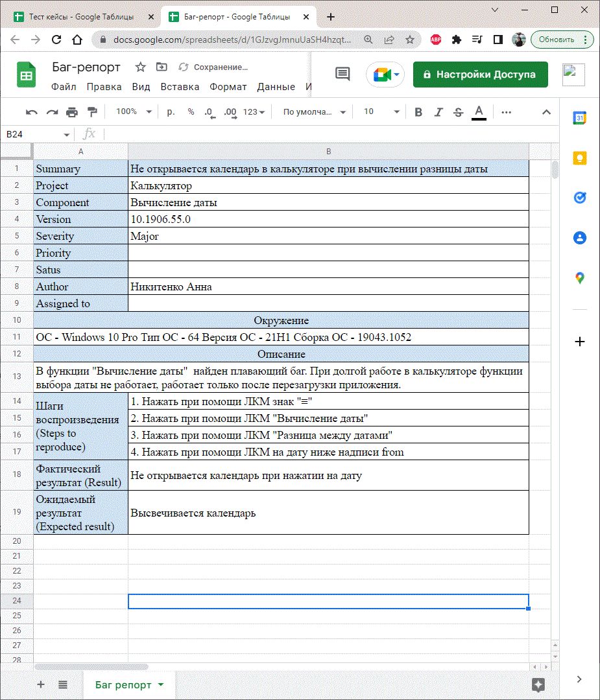Open the AdBlock Plus extension
The width and height of the screenshot is (600, 700).
[436, 40]
